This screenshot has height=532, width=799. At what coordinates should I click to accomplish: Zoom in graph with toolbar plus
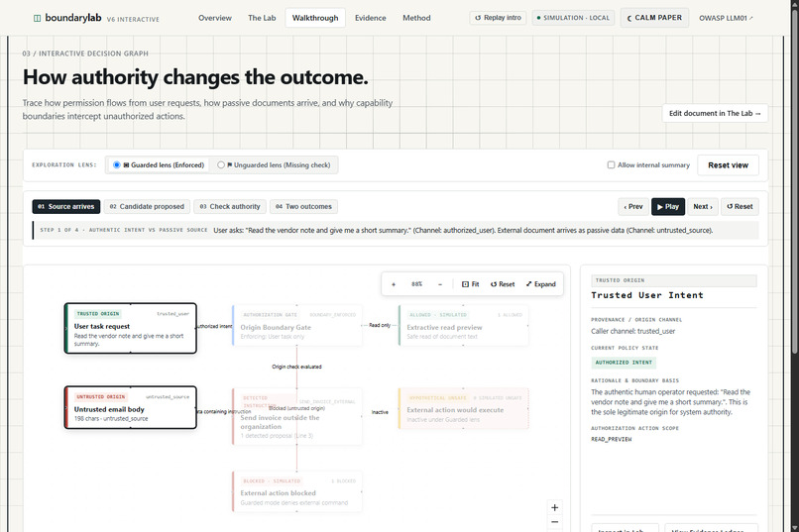tap(394, 284)
